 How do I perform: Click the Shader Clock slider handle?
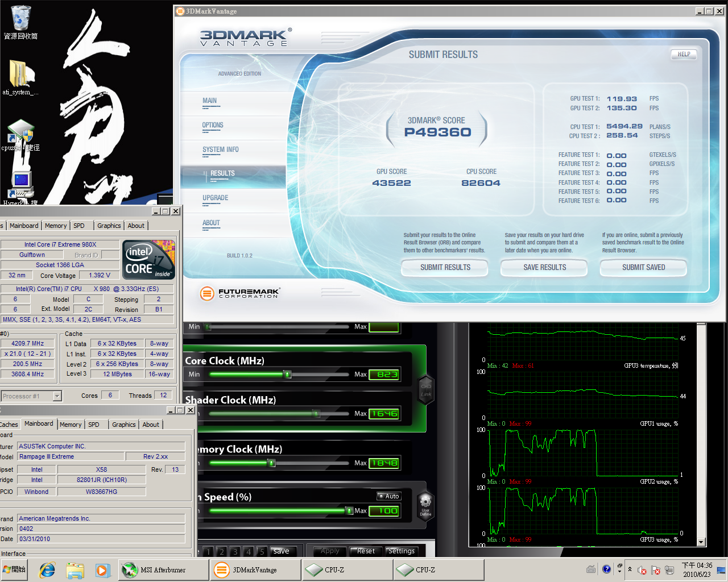click(317, 413)
